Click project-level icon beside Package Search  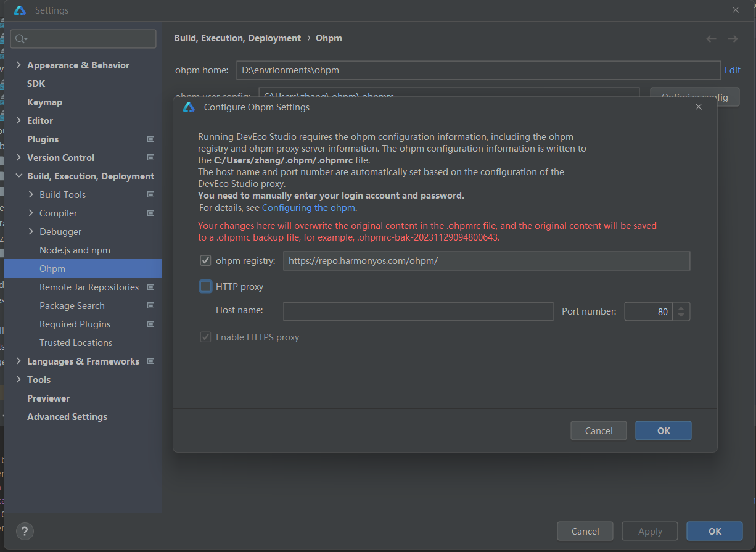pos(151,305)
